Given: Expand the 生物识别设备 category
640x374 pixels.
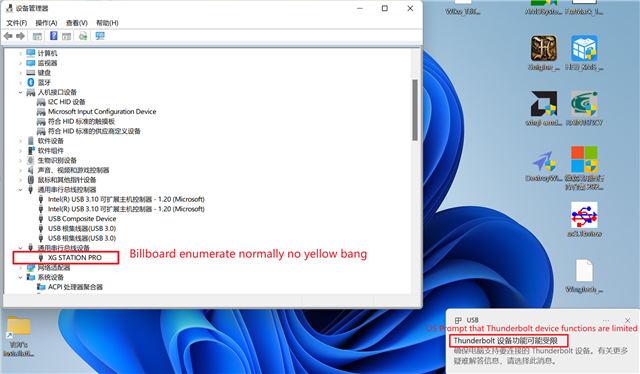Looking at the screenshot, I should pyautogui.click(x=20, y=160).
